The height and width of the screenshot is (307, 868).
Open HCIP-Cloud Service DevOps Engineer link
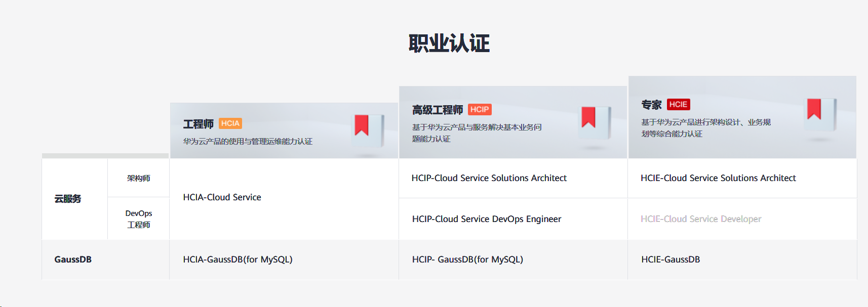tap(486, 219)
